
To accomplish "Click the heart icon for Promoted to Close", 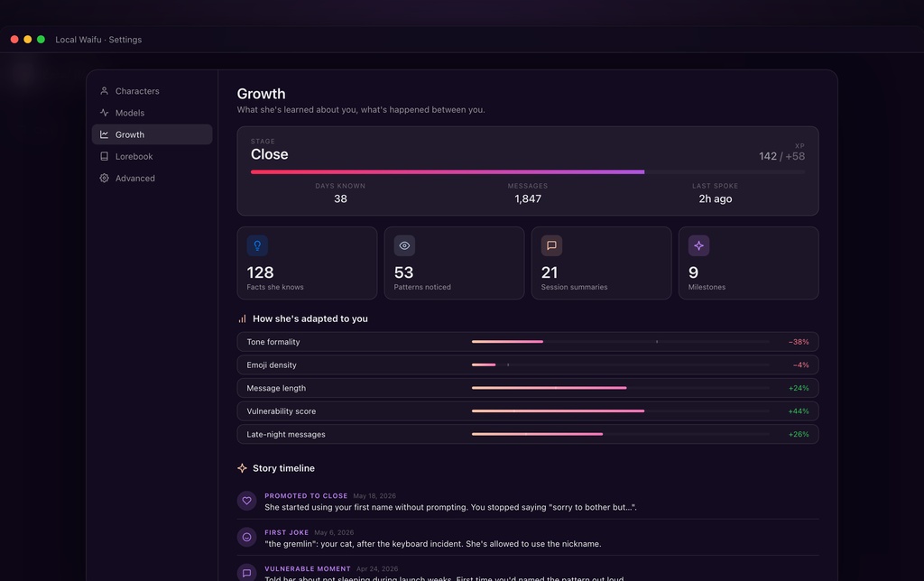I will tap(247, 501).
